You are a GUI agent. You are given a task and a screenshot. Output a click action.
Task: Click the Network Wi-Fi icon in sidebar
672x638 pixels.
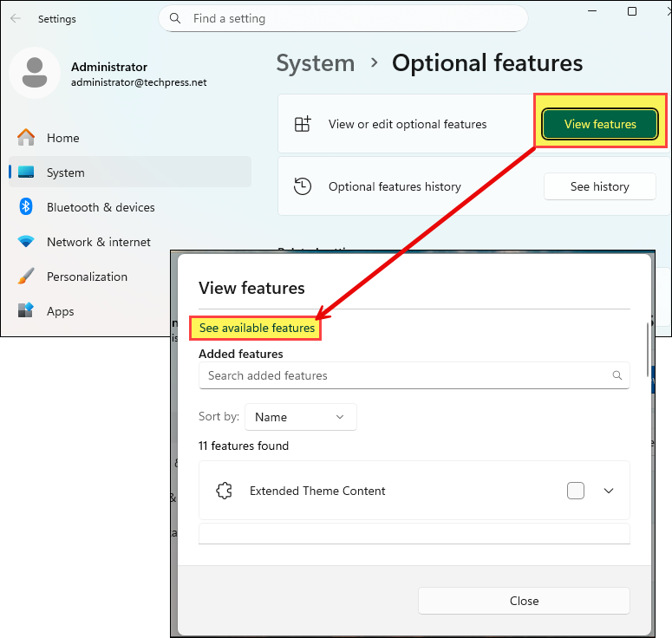click(26, 241)
